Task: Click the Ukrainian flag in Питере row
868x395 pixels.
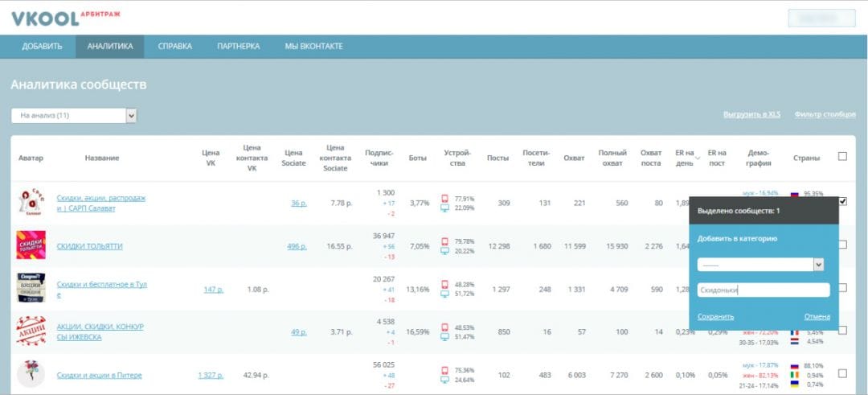Action: (x=794, y=384)
